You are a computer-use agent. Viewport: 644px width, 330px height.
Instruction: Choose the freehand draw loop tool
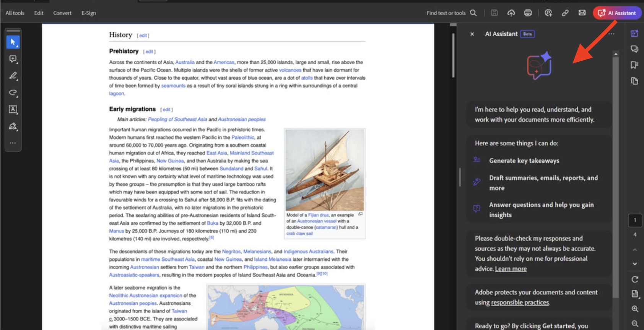pyautogui.click(x=13, y=93)
